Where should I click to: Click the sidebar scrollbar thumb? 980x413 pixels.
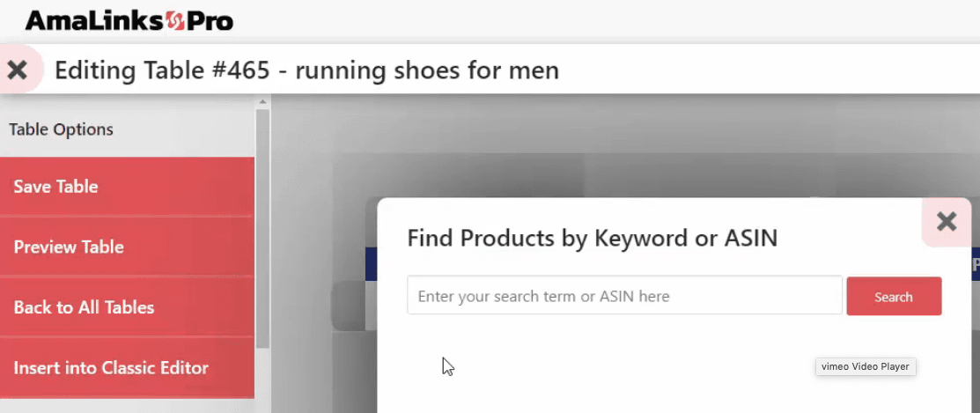click(262, 229)
